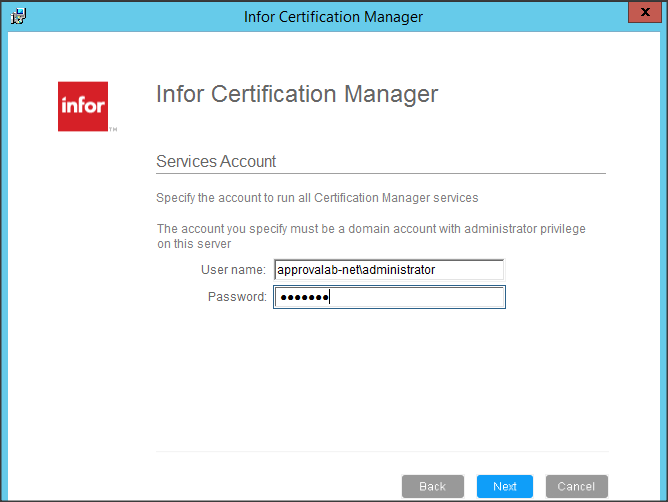Go Back to the previous step
Viewport: 668px width, 502px height.
point(432,486)
